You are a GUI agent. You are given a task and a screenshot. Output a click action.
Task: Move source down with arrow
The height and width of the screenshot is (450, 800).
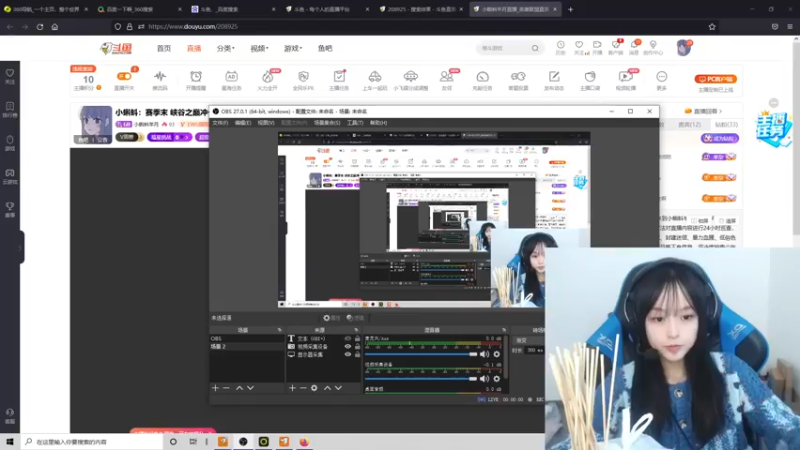point(338,388)
